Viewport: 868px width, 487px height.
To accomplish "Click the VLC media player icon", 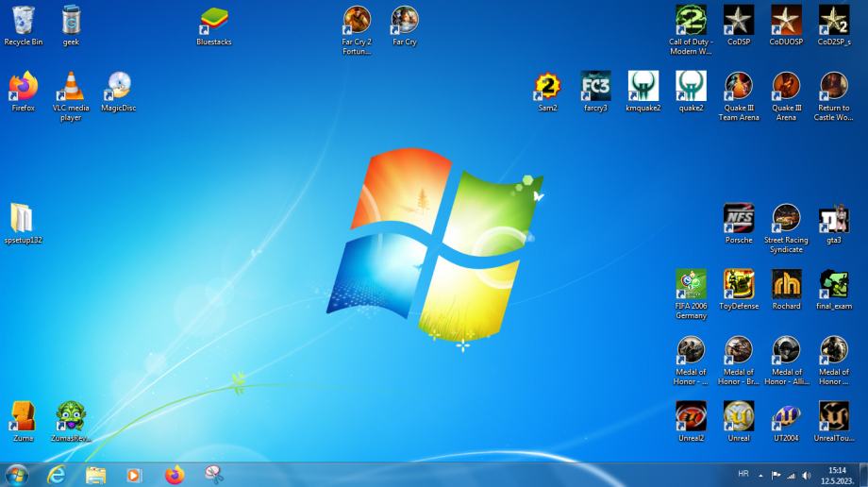I will click(71, 96).
